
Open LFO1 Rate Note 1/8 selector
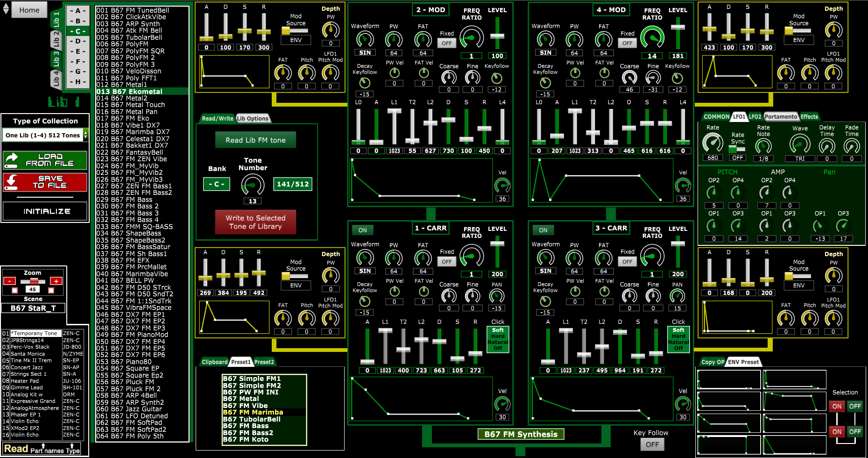763,158
